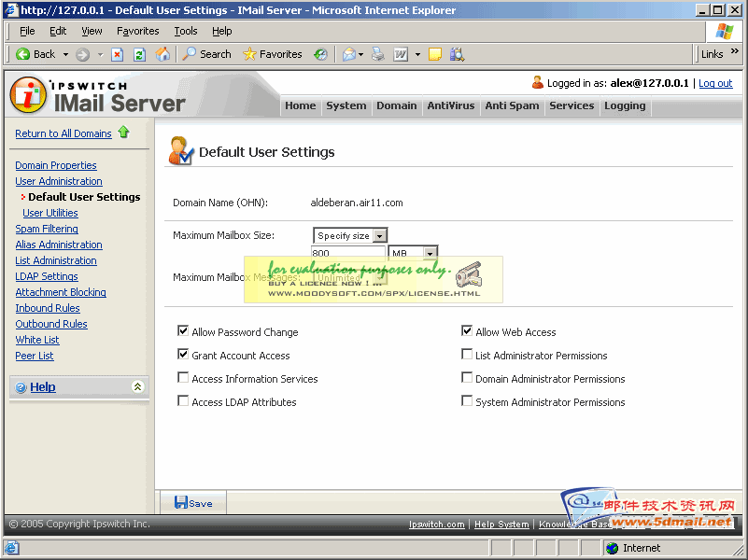
Task: Open the Tools menu
Action: pyautogui.click(x=186, y=31)
